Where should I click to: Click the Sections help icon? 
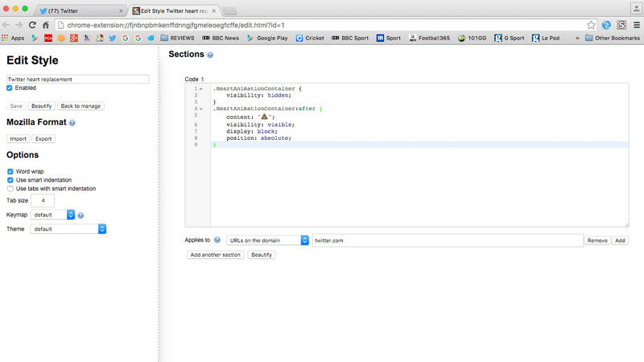coord(210,55)
